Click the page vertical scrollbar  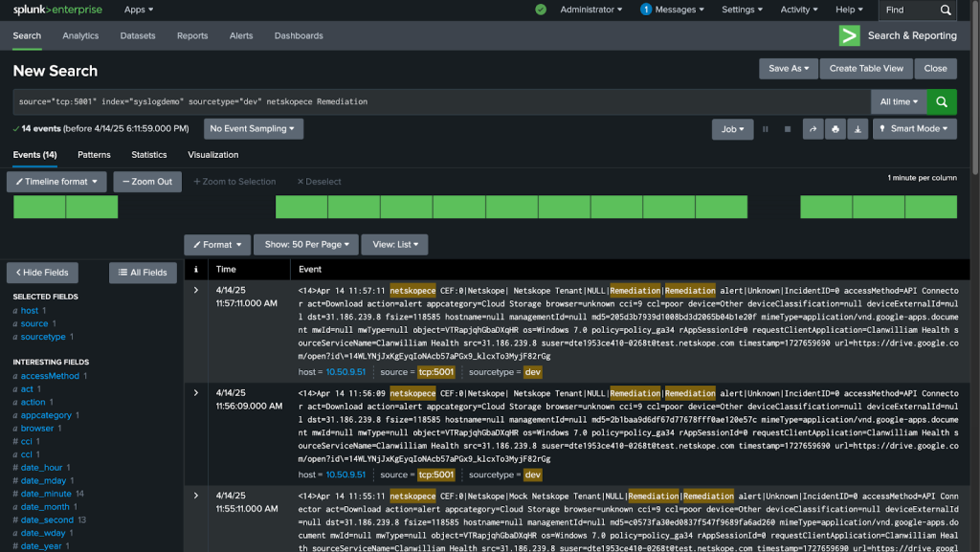click(x=975, y=87)
